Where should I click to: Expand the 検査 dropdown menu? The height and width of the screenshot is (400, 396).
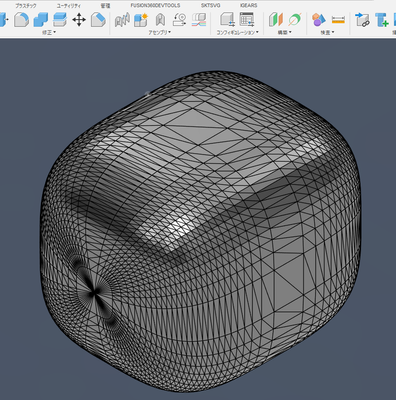[327, 32]
